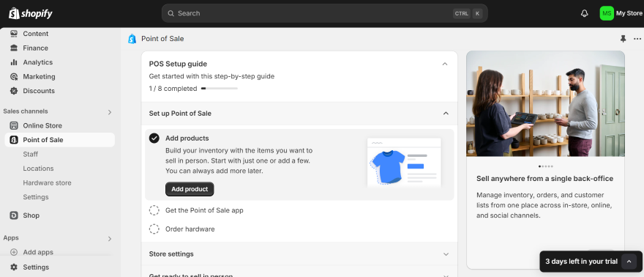Screen dimensions: 644x277
Task: Click the Sales channels heading
Action: [26, 111]
